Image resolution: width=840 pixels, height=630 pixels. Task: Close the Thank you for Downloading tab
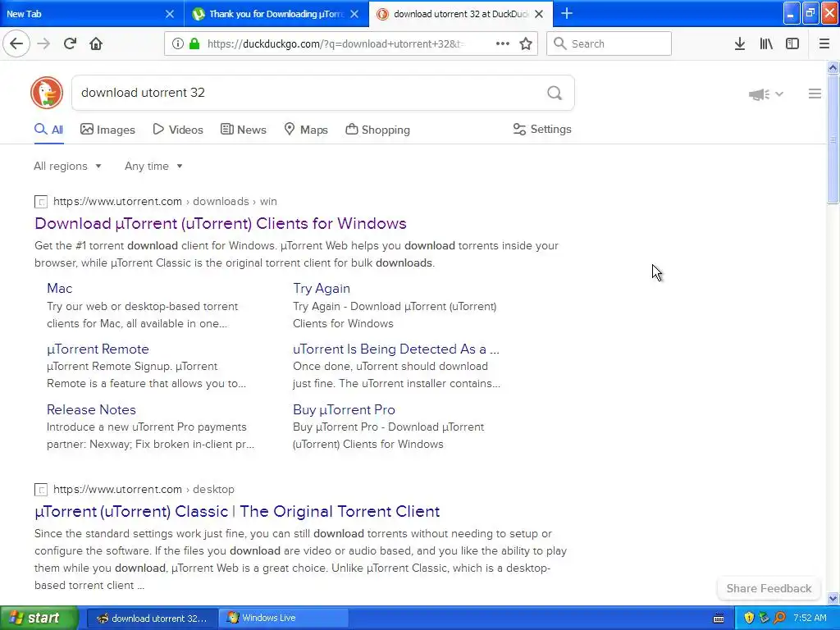tap(354, 14)
